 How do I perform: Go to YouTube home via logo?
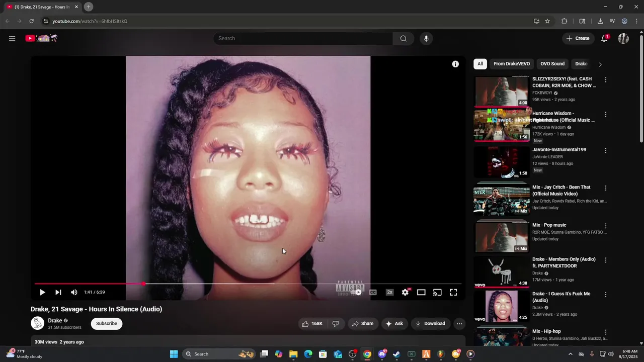coord(42,38)
